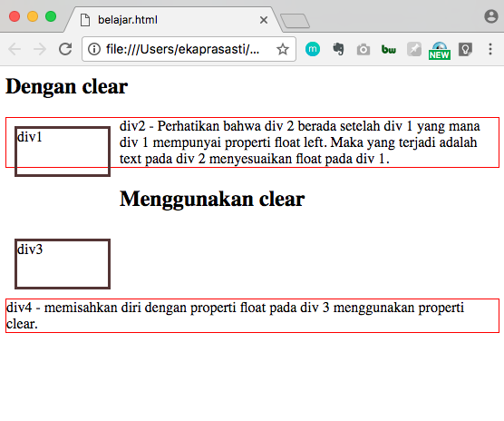Reload the belajar.html page
Viewport: 504px width, 421px height.
click(x=65, y=49)
